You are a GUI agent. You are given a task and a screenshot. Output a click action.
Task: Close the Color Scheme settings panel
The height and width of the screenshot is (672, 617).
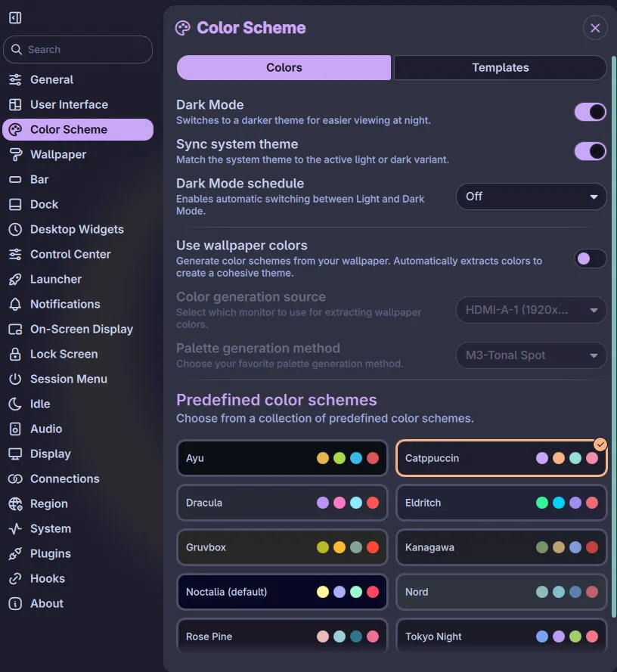(595, 28)
